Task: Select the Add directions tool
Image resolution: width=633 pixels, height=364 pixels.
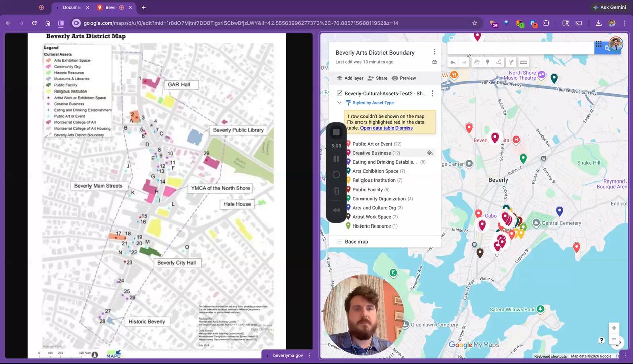Action: point(511,62)
